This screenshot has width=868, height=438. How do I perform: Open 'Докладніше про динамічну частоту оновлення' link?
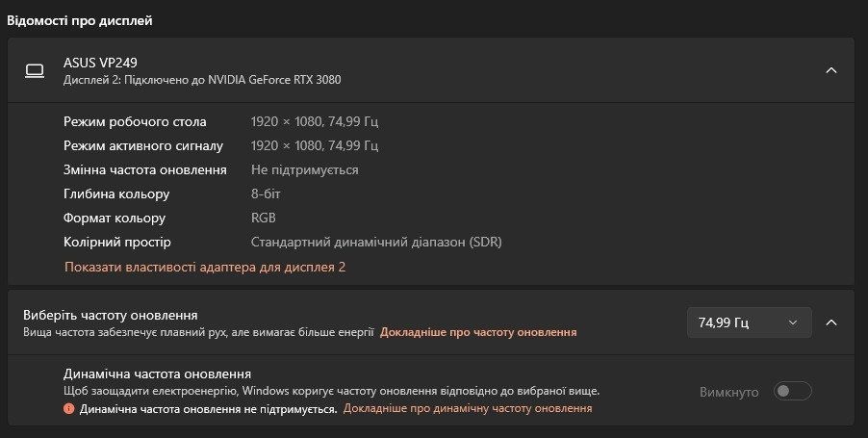(x=468, y=408)
